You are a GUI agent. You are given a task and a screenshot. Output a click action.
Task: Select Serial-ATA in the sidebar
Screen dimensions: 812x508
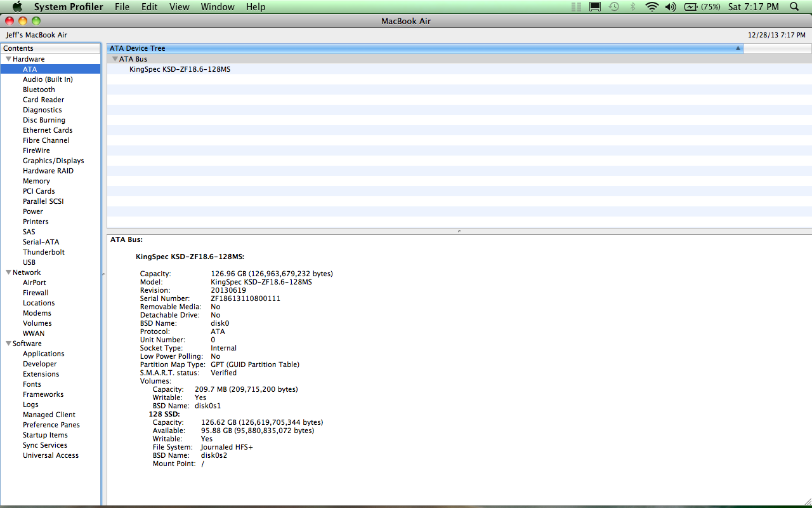point(41,242)
